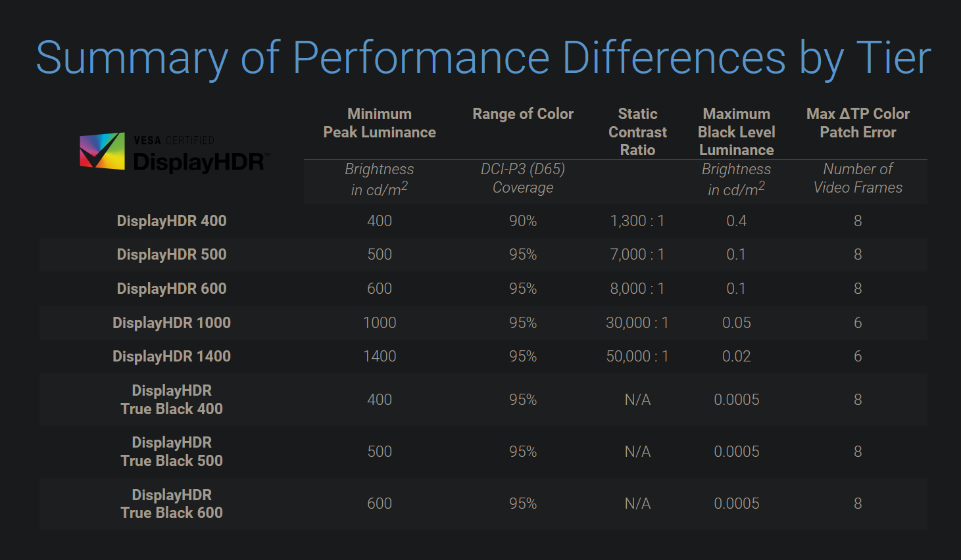The width and height of the screenshot is (961, 560).
Task: Click the 1000 peak luminance value
Action: tap(380, 323)
